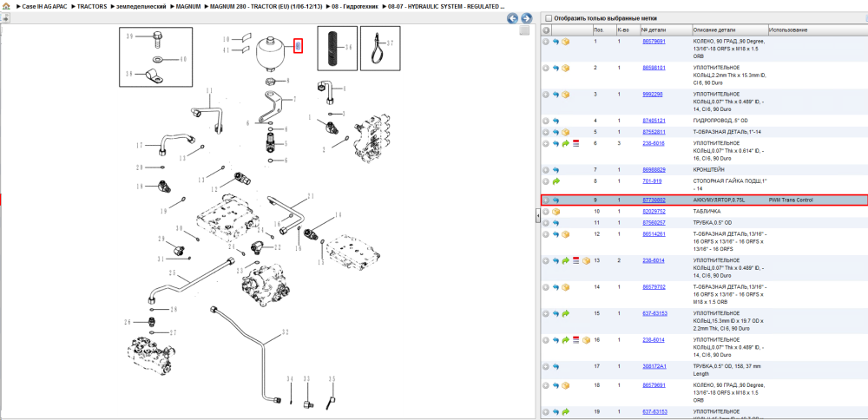Viewport: 868px width, 420px height.
Task: Open part number 87730892 link
Action: [x=654, y=200]
